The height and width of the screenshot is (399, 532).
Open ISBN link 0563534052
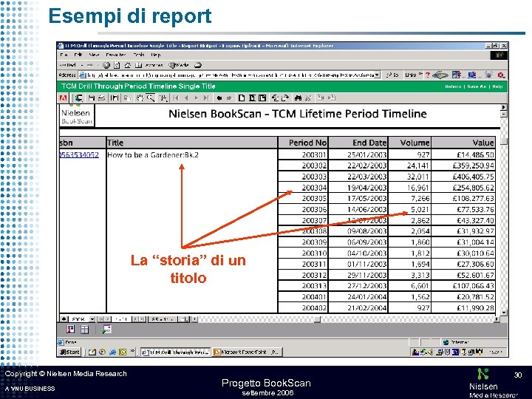click(79, 154)
